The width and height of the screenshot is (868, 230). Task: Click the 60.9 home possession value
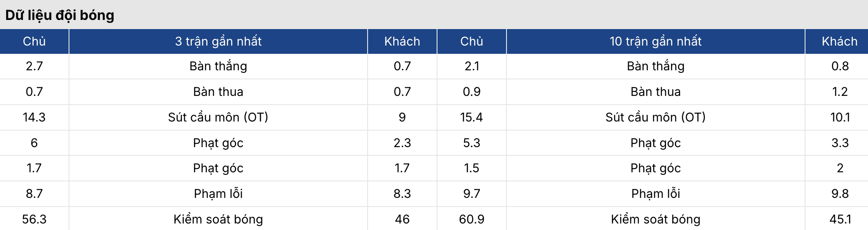tap(471, 219)
